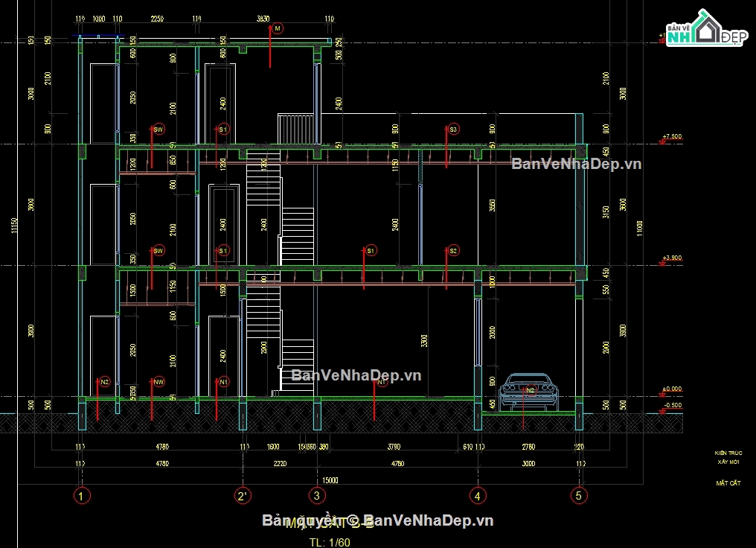756x548 pixels.
Task: Click the 1600 stair dimension at bottom
Action: [273, 447]
